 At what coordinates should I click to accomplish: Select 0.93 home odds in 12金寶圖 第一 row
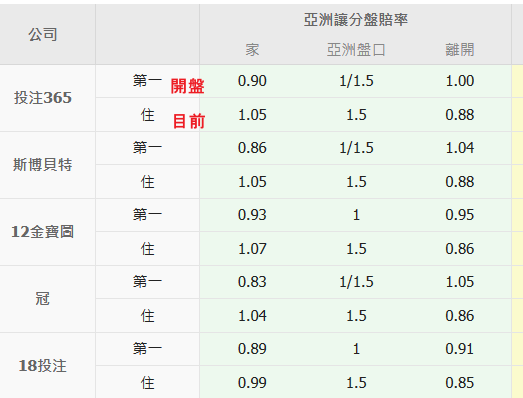point(252,215)
